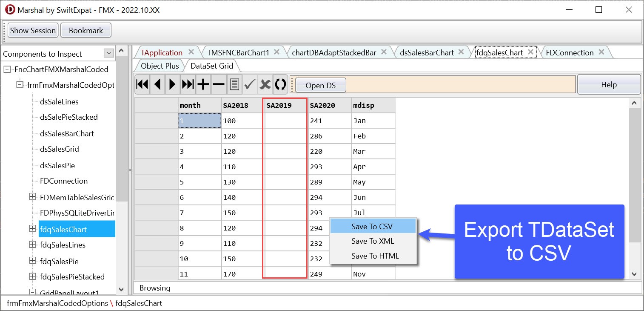This screenshot has width=644, height=311.
Task: Expand fdqSalesPie tree node
Action: click(32, 261)
